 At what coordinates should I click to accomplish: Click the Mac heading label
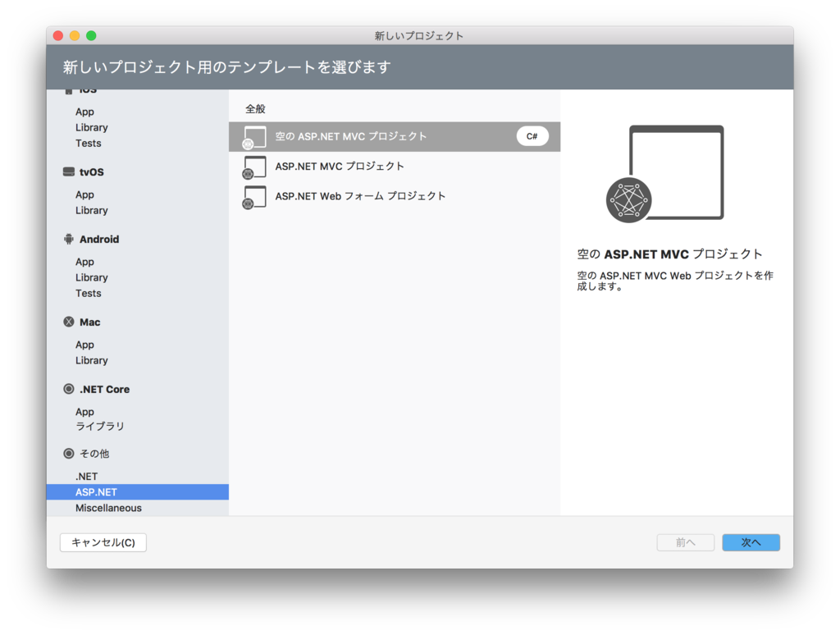point(90,322)
